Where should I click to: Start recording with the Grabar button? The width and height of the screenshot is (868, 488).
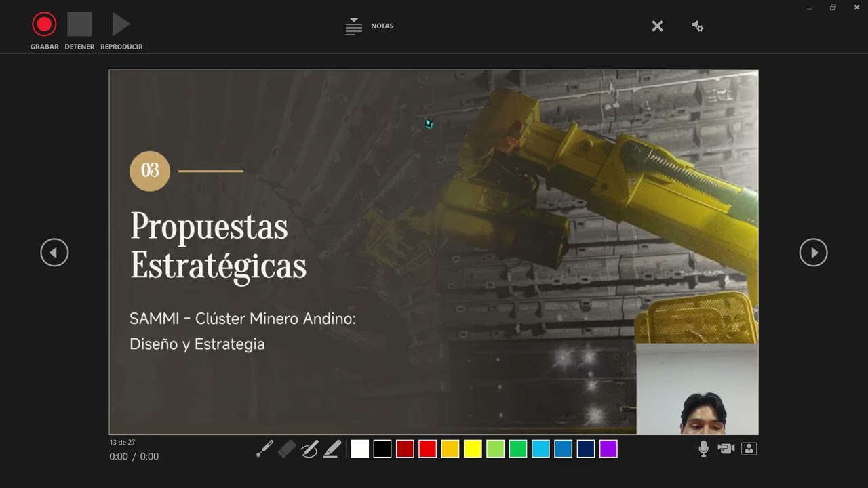44,24
